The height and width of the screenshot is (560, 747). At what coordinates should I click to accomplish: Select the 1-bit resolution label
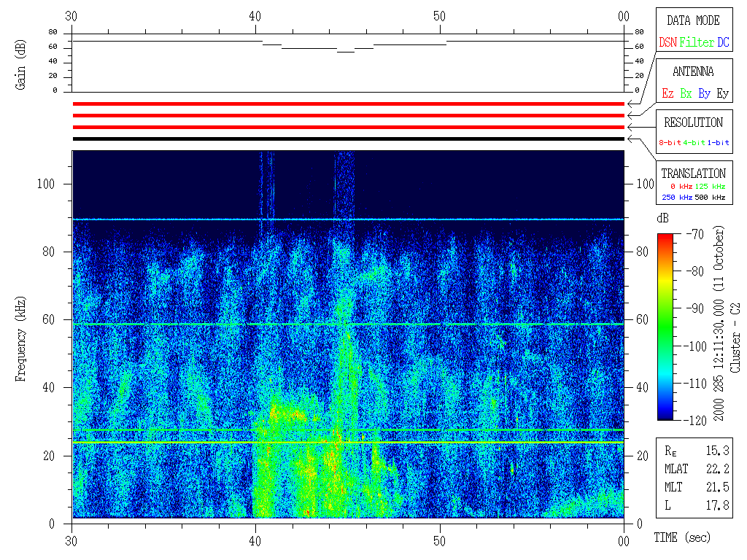tap(719, 143)
